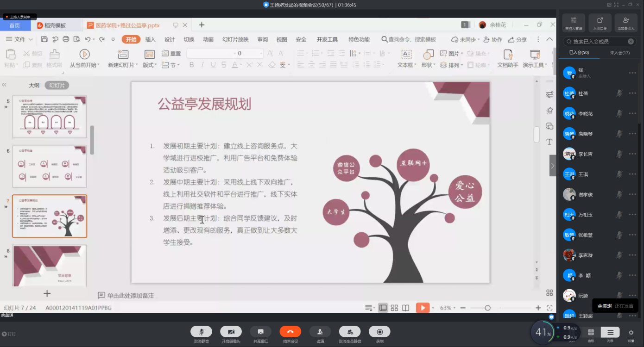This screenshot has width=644, height=347.
Task: Expand the 新建幻灯片 dropdown
Action: point(122,65)
